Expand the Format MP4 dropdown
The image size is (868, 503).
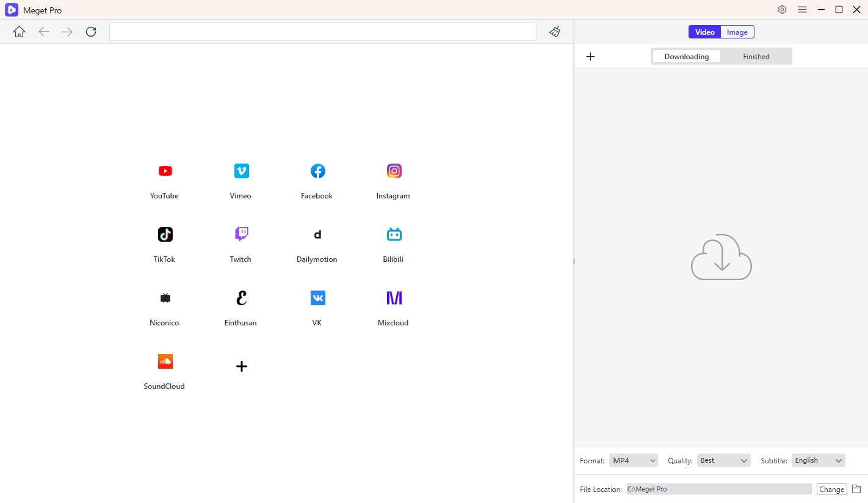[633, 460]
